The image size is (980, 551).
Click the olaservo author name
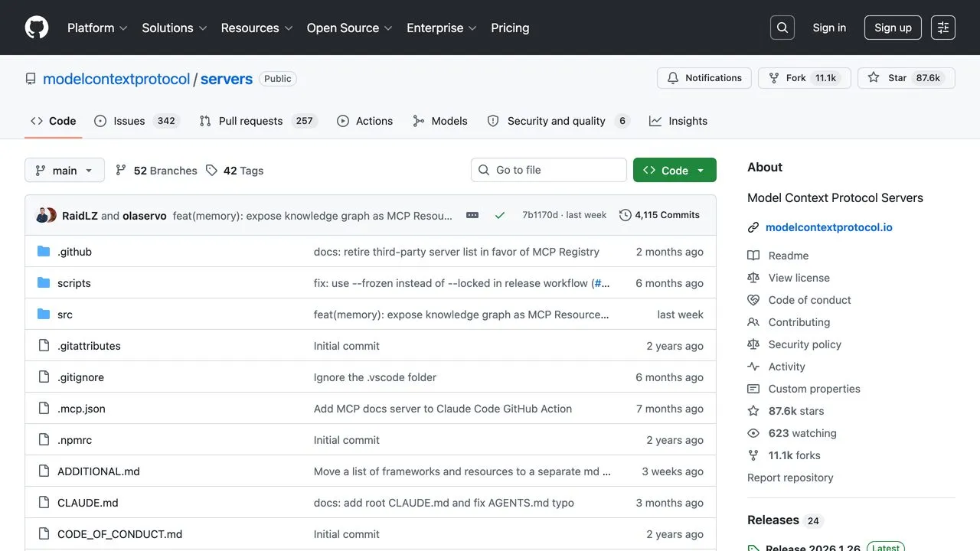(x=145, y=216)
